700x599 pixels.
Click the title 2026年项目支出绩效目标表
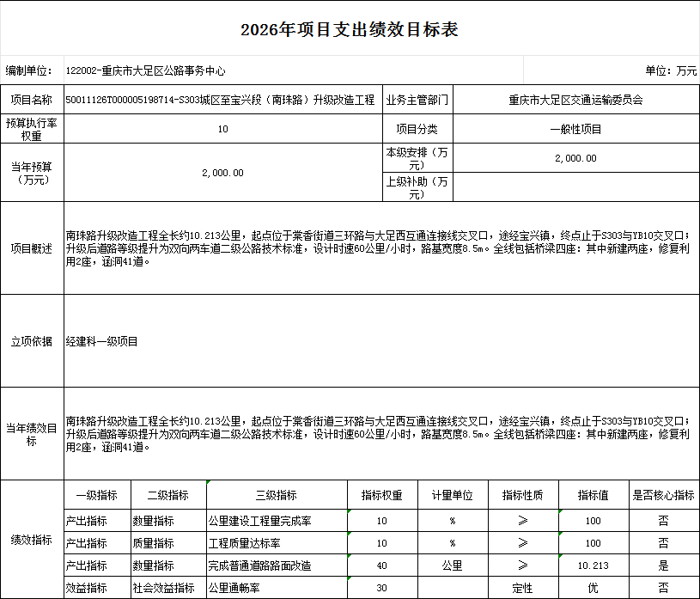[x=350, y=27]
